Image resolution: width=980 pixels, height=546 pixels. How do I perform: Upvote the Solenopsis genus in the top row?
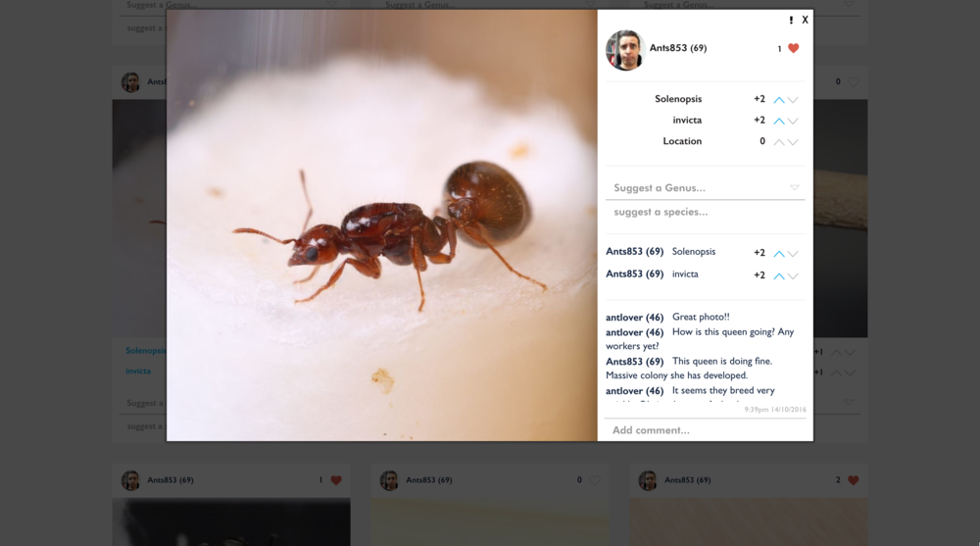[779, 100]
